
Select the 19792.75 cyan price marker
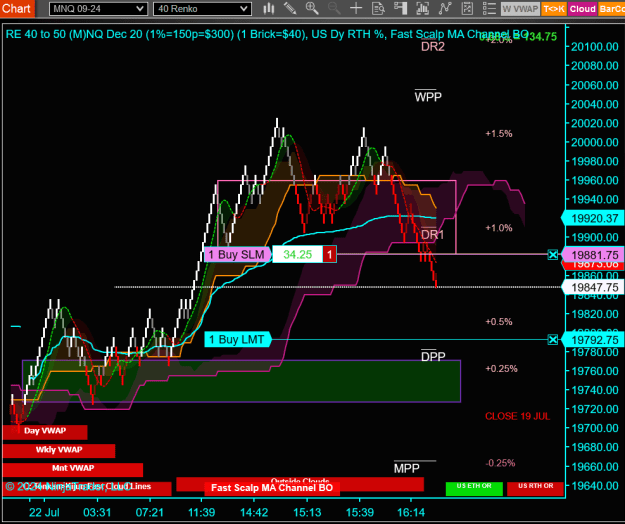coord(593,340)
